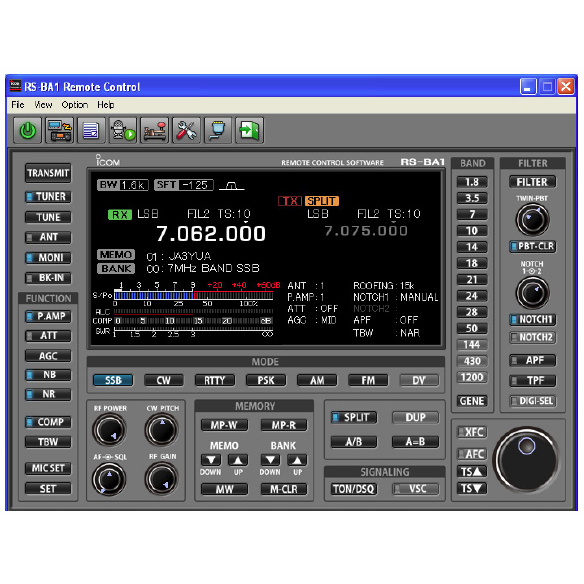Click the TRANSMIT button
584x584 pixels.
pyautogui.click(x=48, y=173)
